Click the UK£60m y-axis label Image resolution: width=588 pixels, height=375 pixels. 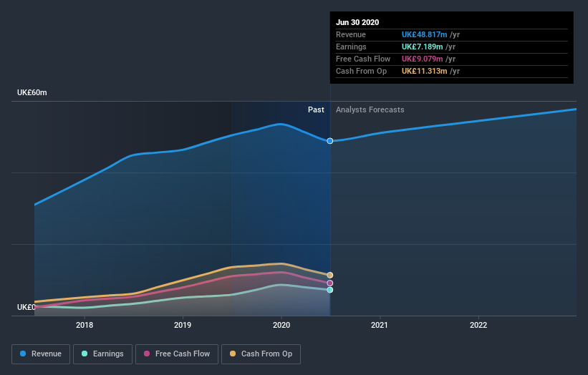point(32,92)
